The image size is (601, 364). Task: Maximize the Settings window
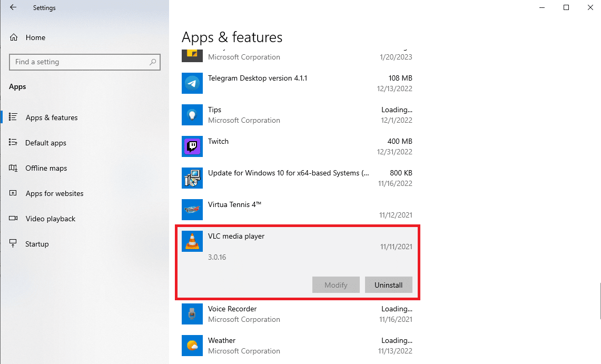click(x=566, y=8)
